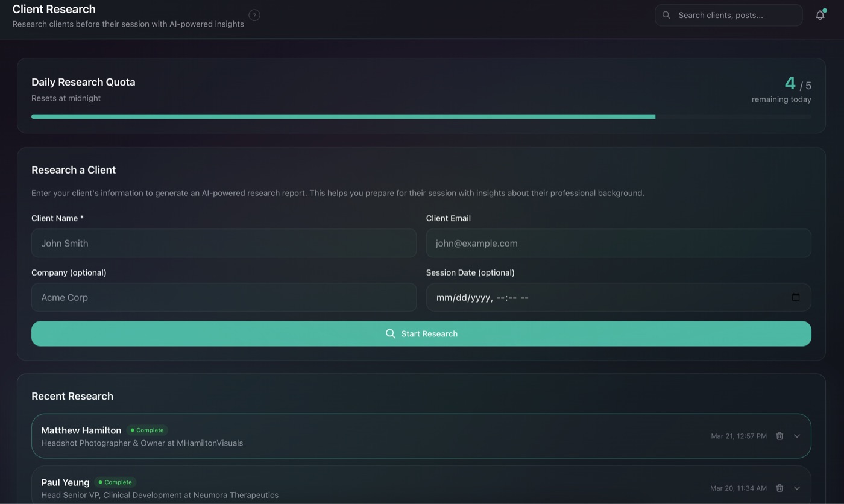Open the calendar picker for Session Date

click(x=796, y=297)
